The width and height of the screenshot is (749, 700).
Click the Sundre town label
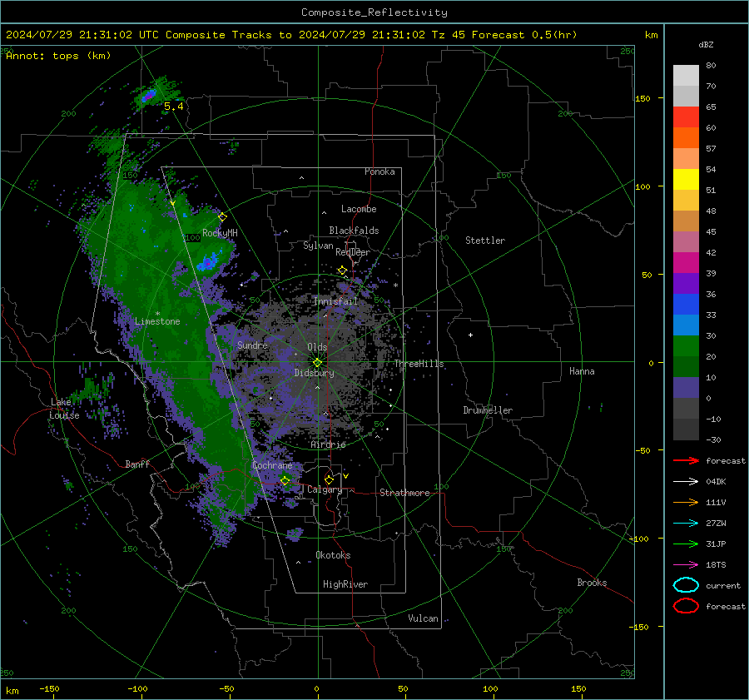point(252,345)
